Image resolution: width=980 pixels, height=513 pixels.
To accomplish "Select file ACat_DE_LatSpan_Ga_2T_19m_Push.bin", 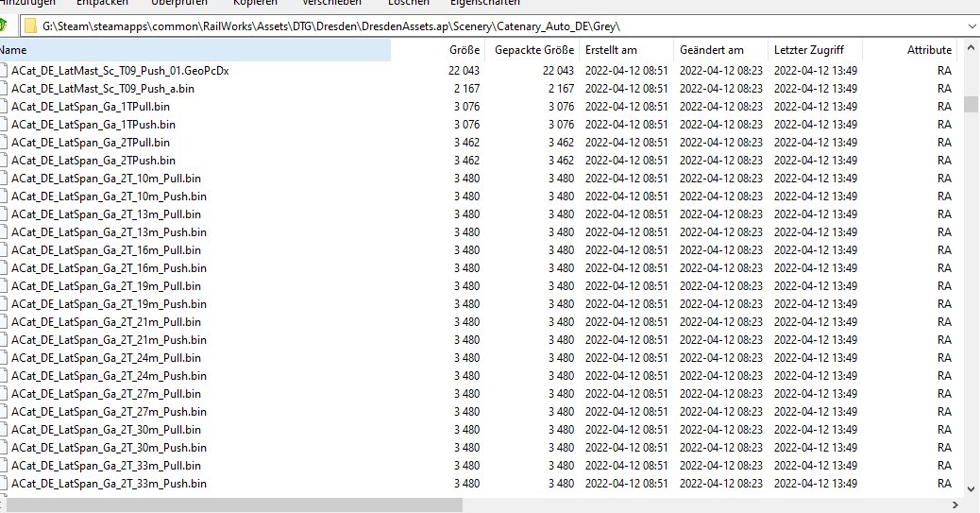I will pyautogui.click(x=109, y=304).
